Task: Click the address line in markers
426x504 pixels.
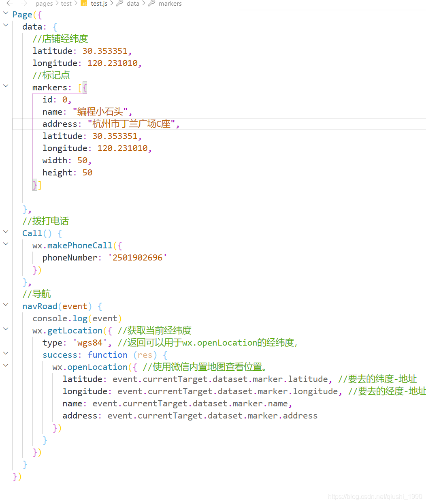Action: [111, 124]
